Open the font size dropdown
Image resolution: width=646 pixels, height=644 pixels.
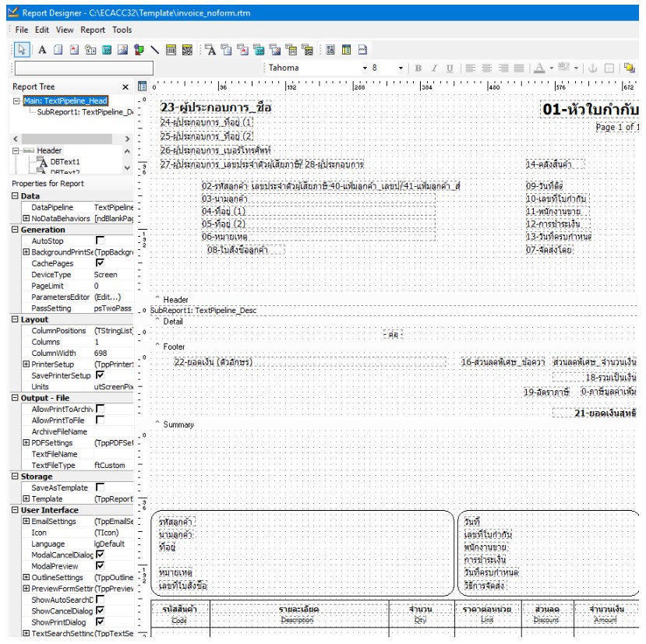point(400,68)
